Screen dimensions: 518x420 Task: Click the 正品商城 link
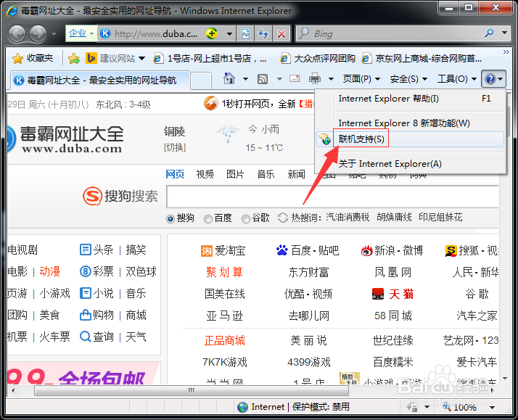tap(225, 340)
